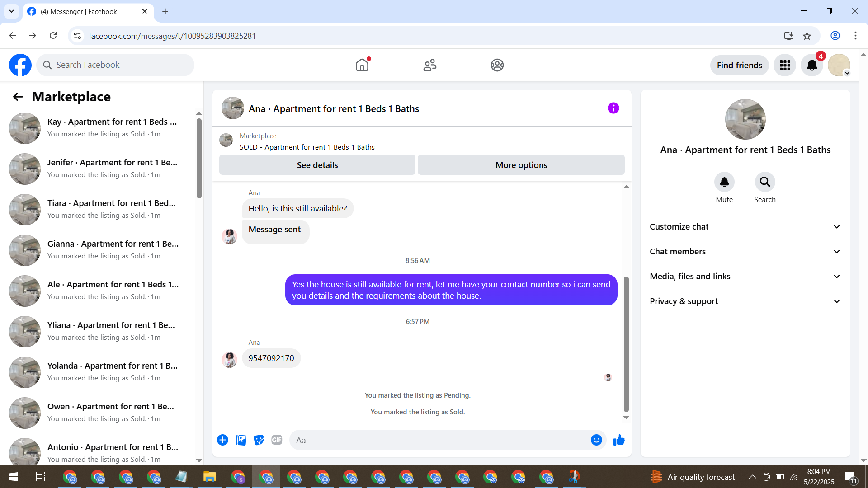
Task: Click the conversation list scrollbar
Action: pyautogui.click(x=199, y=158)
